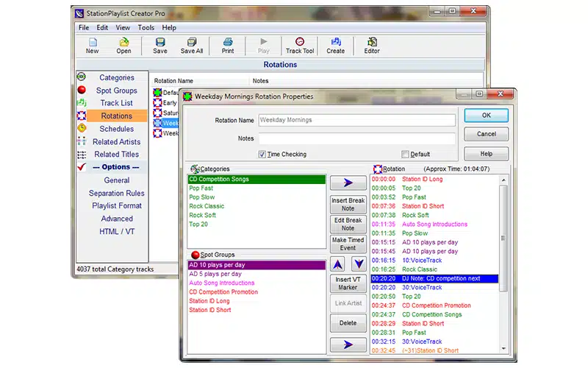Open the Help menu
Image resolution: width=588 pixels, height=368 pixels.
[169, 28]
